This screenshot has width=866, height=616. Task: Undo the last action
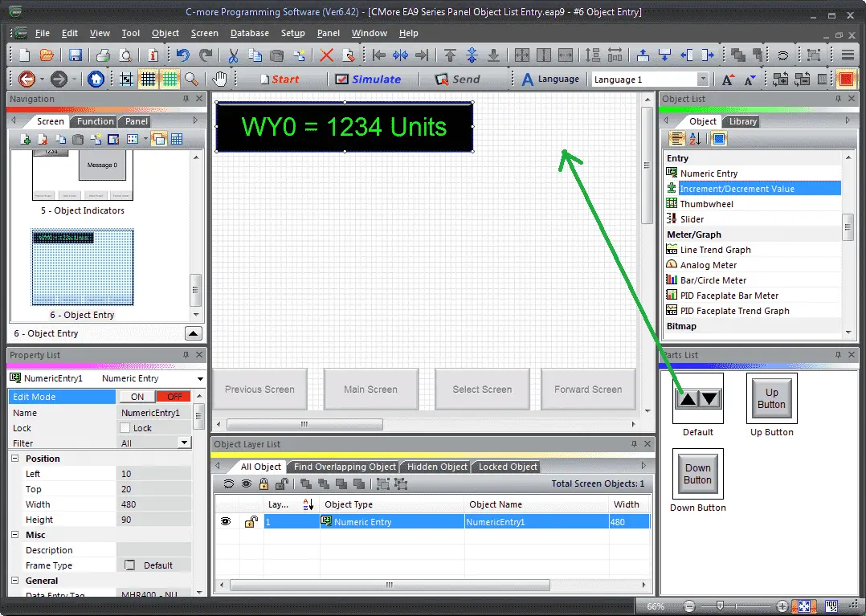coord(183,55)
